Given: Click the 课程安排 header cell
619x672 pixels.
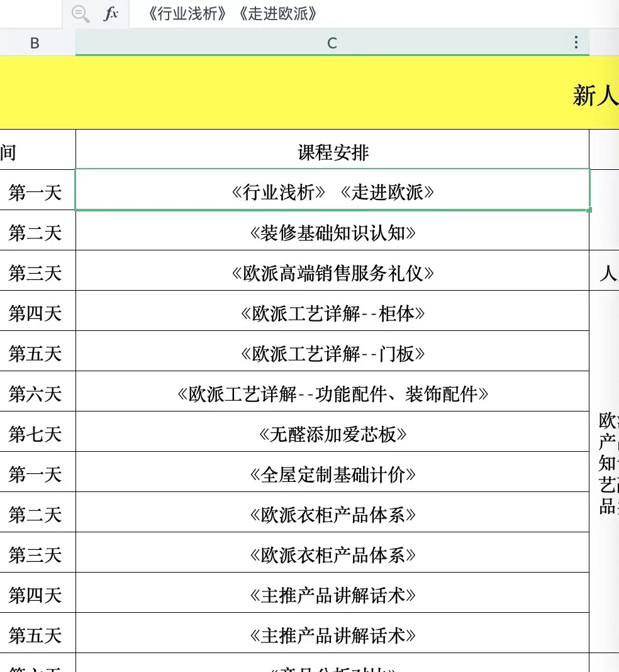Looking at the screenshot, I should point(332,150).
